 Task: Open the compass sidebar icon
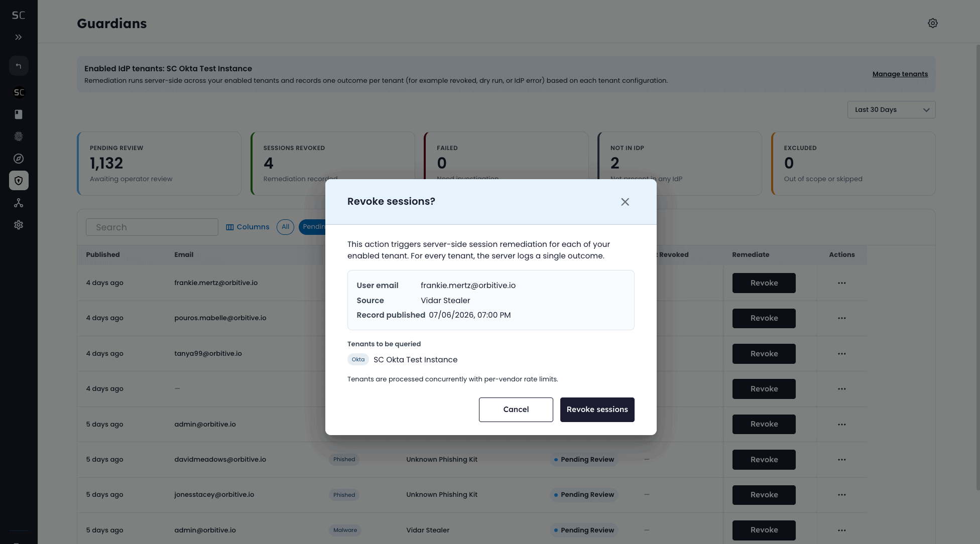click(19, 159)
